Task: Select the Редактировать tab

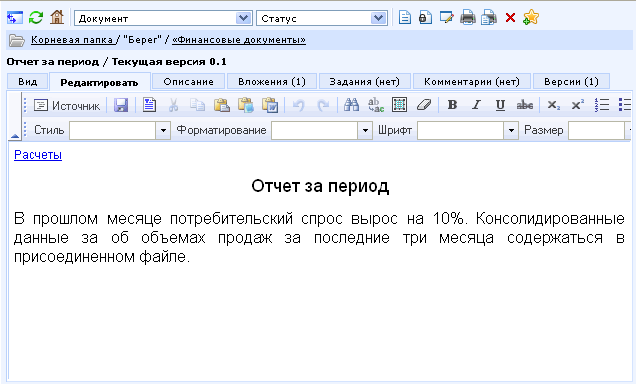Action: click(x=99, y=82)
